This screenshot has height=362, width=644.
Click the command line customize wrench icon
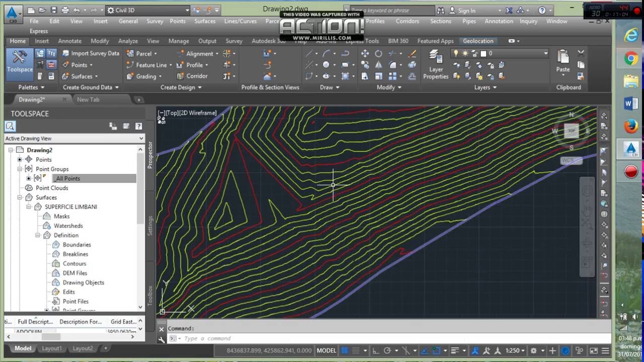pyautogui.click(x=162, y=339)
